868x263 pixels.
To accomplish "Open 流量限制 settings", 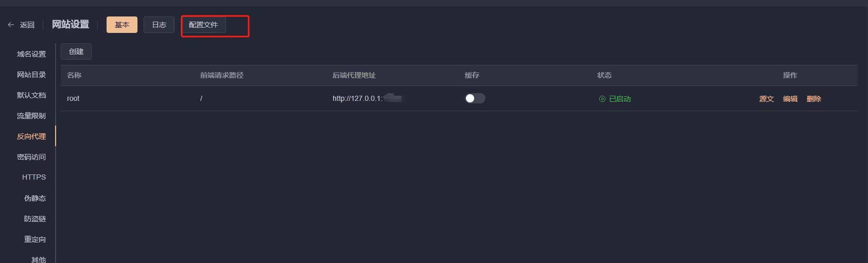I will [31, 116].
